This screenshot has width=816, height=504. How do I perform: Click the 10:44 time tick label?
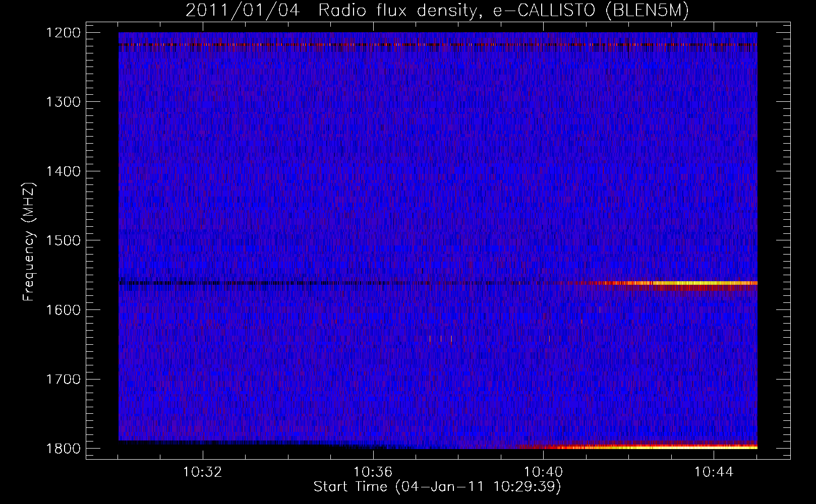point(714,472)
